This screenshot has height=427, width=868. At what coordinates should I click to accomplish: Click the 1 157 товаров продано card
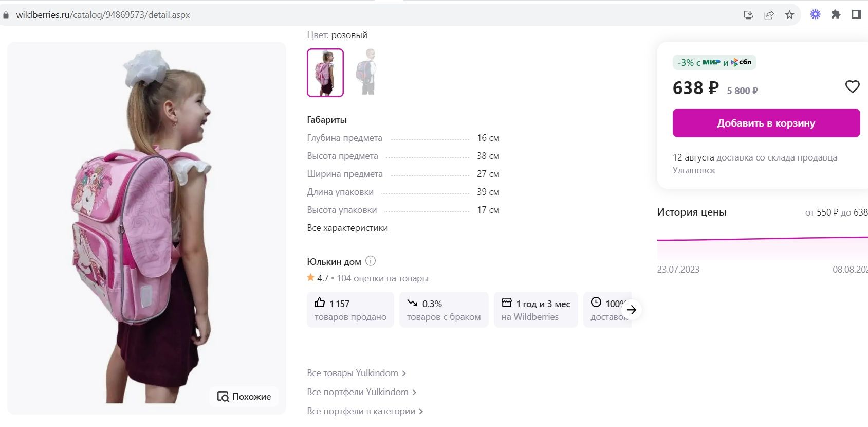350,310
